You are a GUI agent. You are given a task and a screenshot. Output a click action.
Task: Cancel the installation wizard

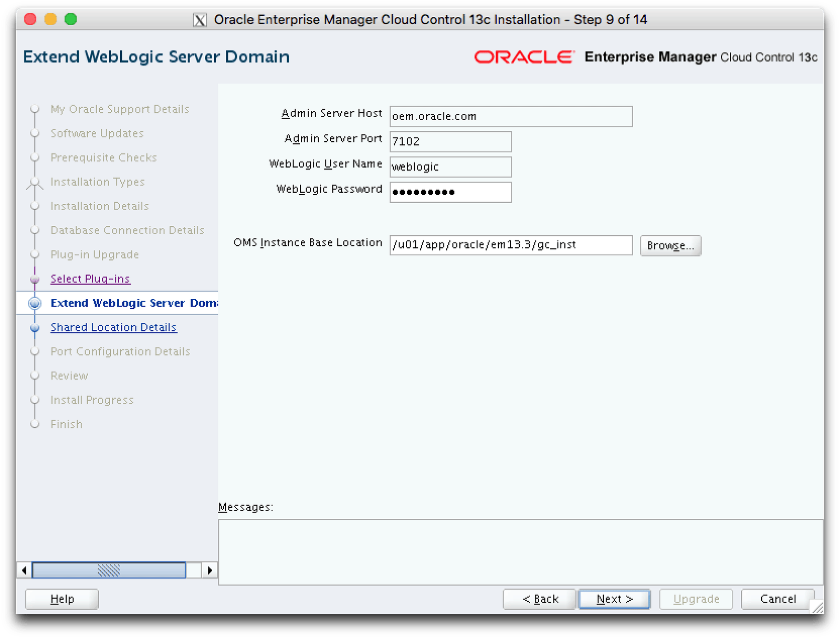[778, 599]
